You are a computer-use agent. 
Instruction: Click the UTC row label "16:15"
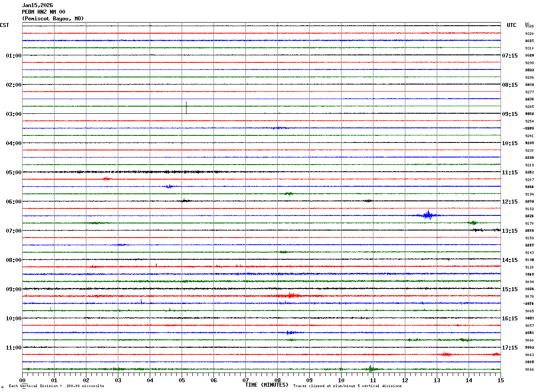click(510, 319)
